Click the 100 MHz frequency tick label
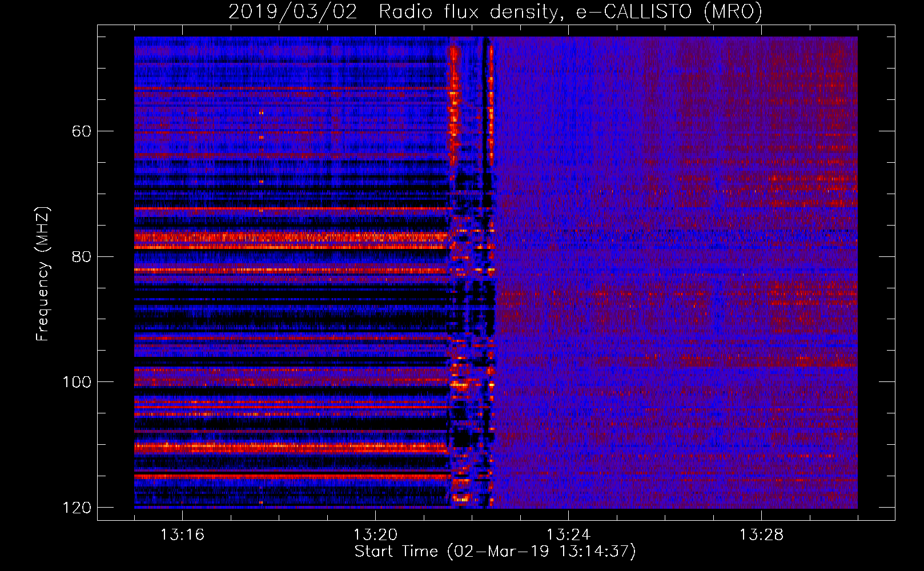This screenshot has width=924, height=571. tap(77, 382)
